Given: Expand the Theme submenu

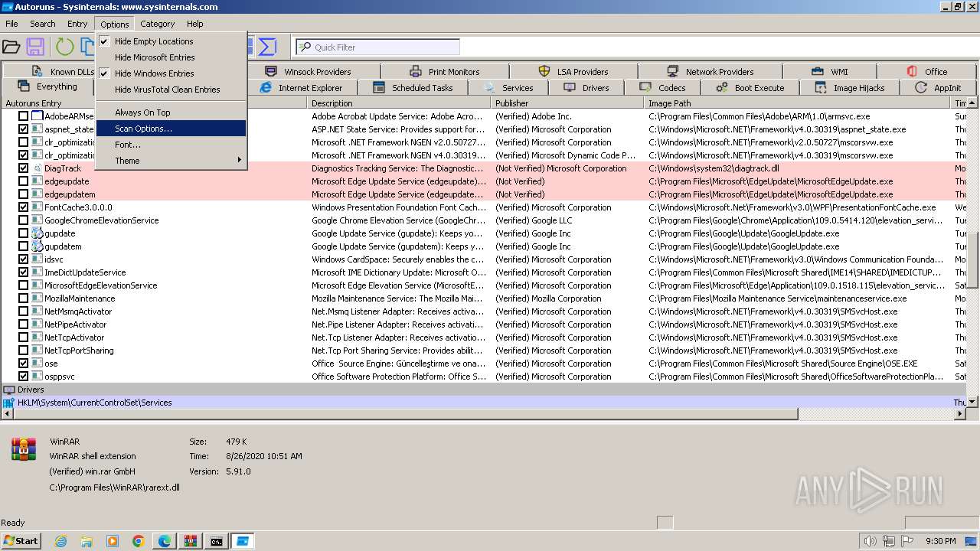Looking at the screenshot, I should [171, 161].
